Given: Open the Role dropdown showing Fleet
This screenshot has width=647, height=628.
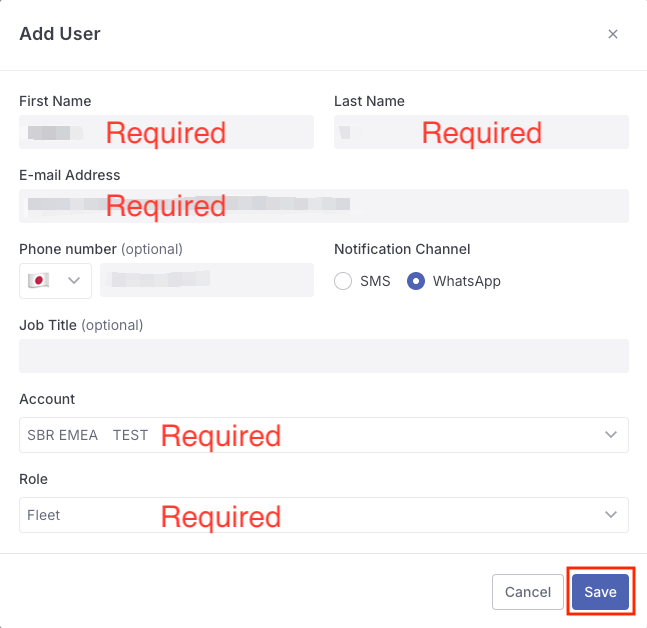Looking at the screenshot, I should (x=324, y=515).
